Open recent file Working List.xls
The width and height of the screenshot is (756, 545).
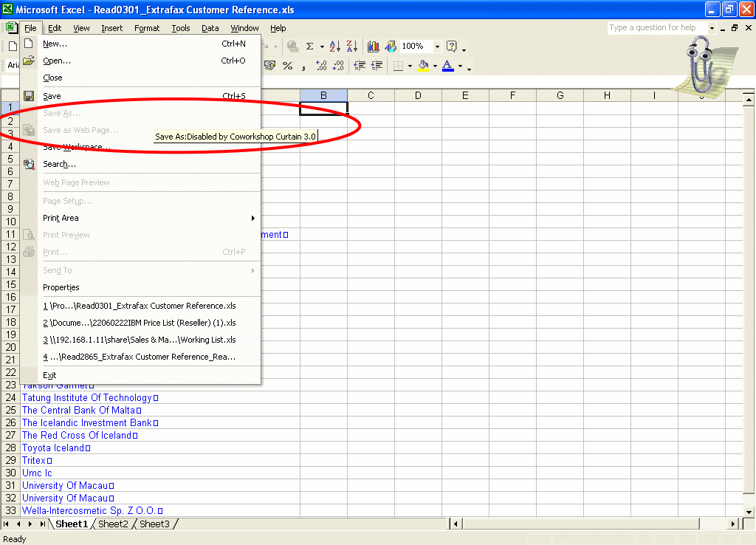point(140,340)
